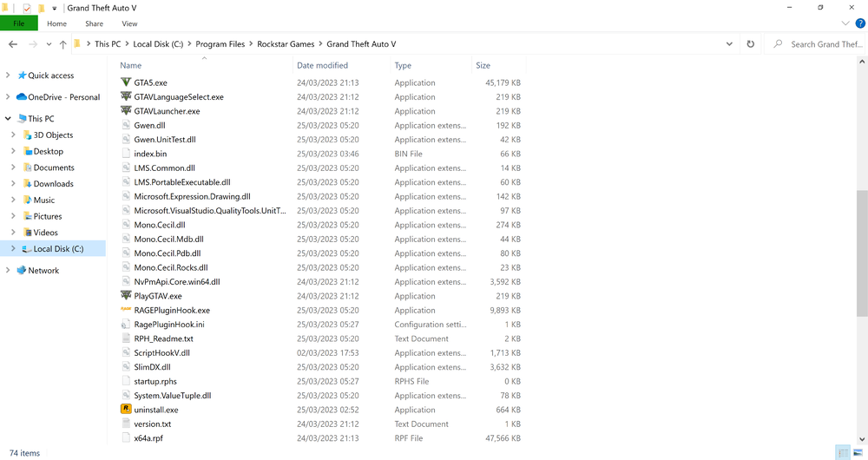Click the Rockstar uninstall.exe icon
Viewport: 868px width, 460px height.
(126, 410)
